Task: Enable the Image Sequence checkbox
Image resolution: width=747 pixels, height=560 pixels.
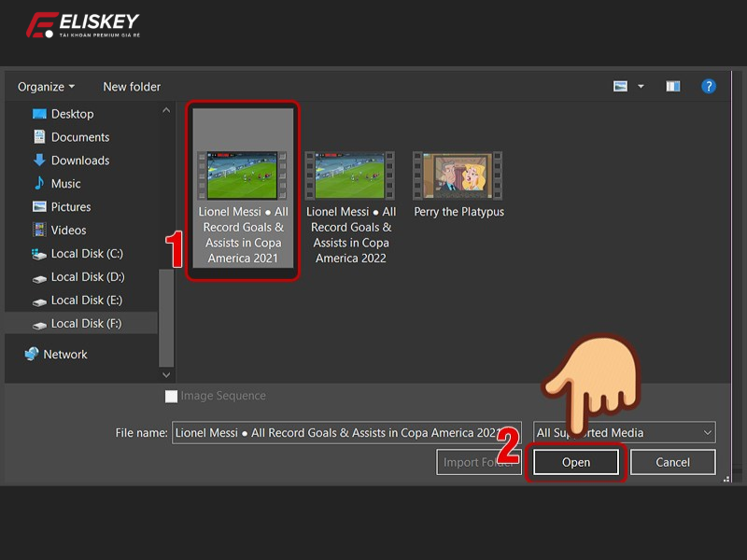Action: pyautogui.click(x=172, y=396)
